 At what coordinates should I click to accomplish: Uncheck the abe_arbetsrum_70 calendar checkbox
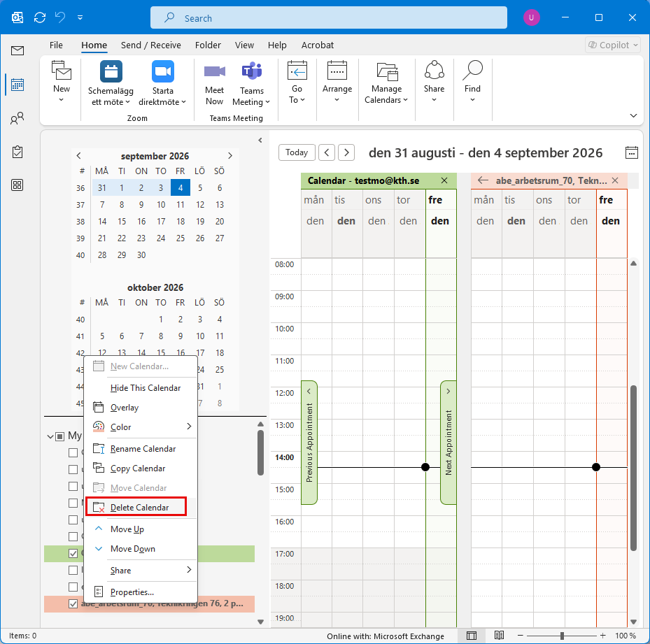point(73,603)
